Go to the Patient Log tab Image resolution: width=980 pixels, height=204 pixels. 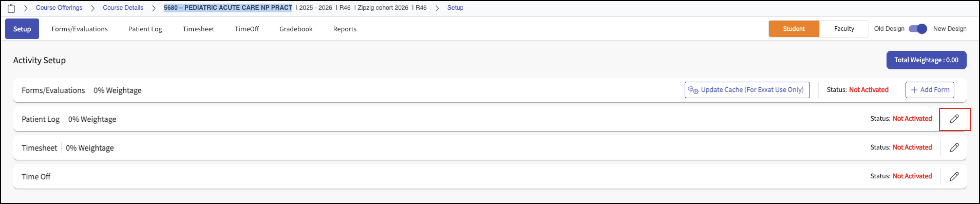click(145, 29)
